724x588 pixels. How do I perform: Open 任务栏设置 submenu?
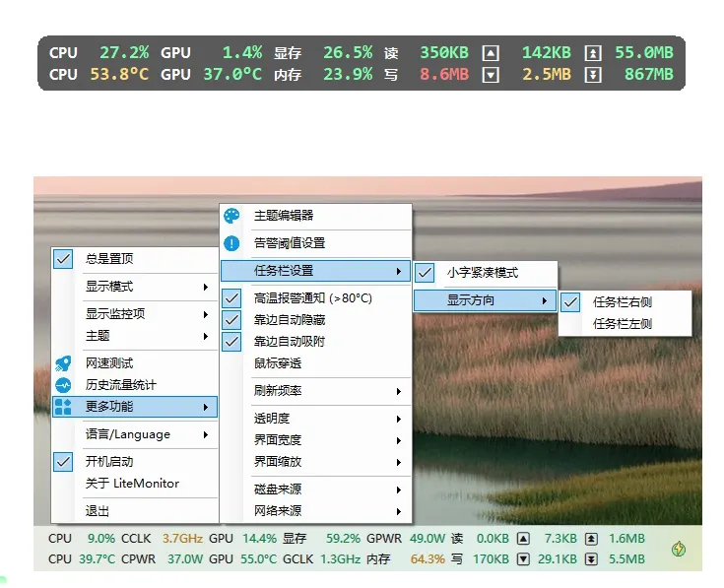[316, 271]
